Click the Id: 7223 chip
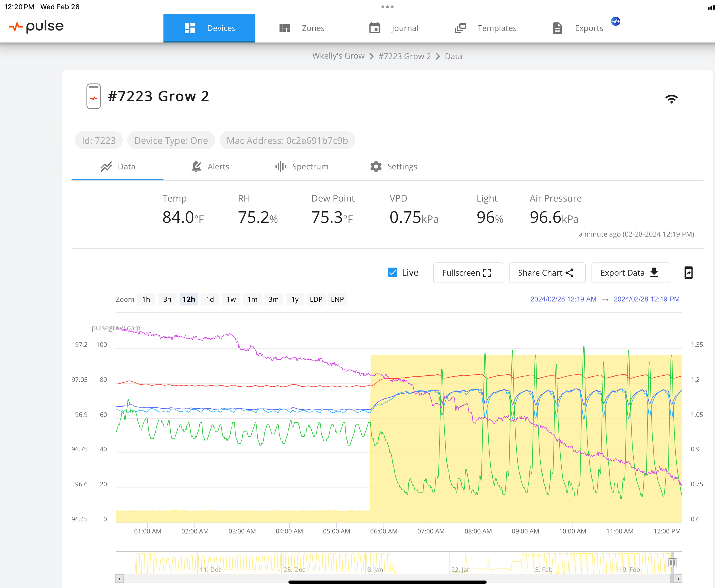The height and width of the screenshot is (588, 715). click(x=99, y=140)
